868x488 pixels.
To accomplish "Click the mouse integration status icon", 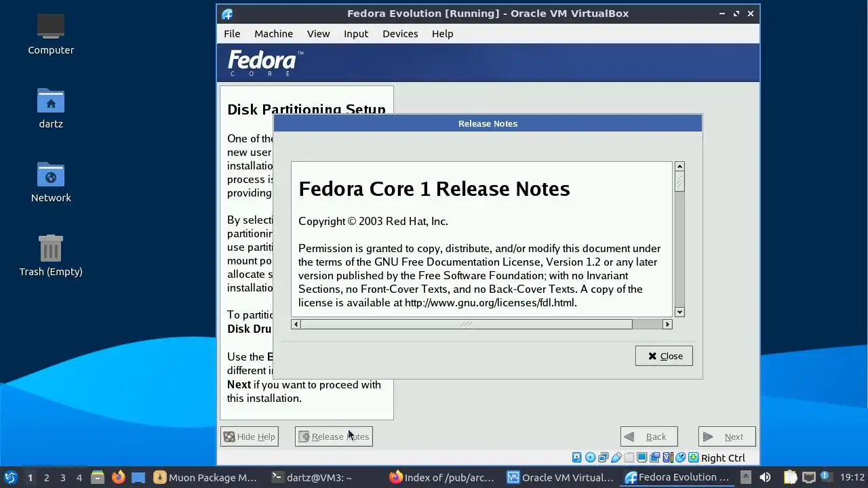I will 680,457.
